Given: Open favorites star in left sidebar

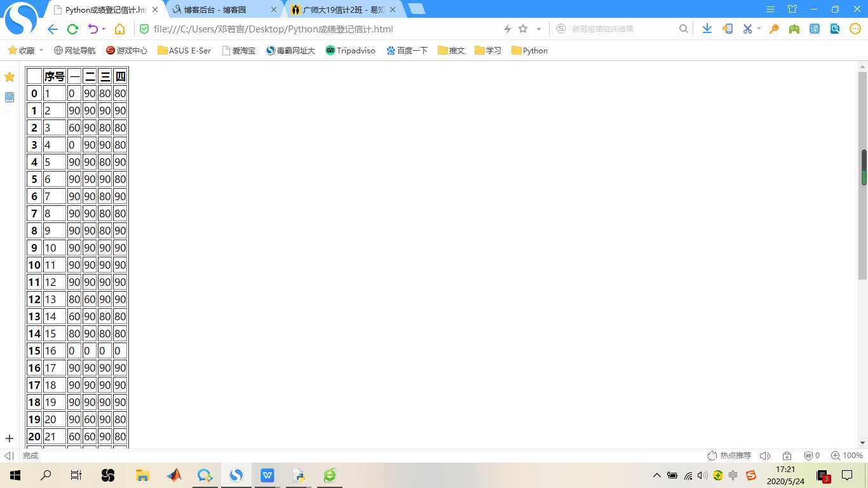Looking at the screenshot, I should tap(10, 77).
